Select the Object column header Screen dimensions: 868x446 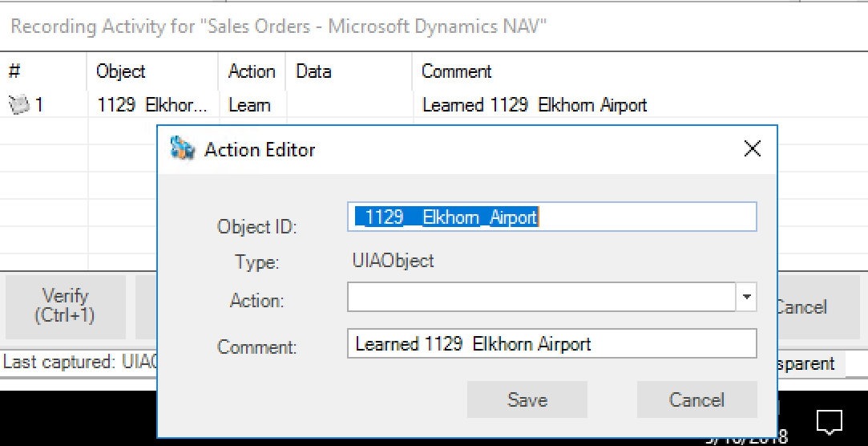[121, 71]
